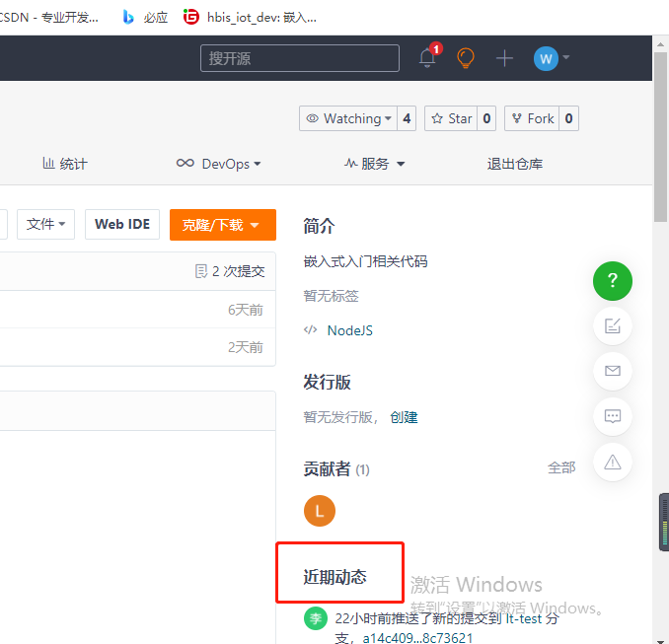Click the warning triangle floating icon
Screen dimensions: 669x644
click(x=612, y=462)
